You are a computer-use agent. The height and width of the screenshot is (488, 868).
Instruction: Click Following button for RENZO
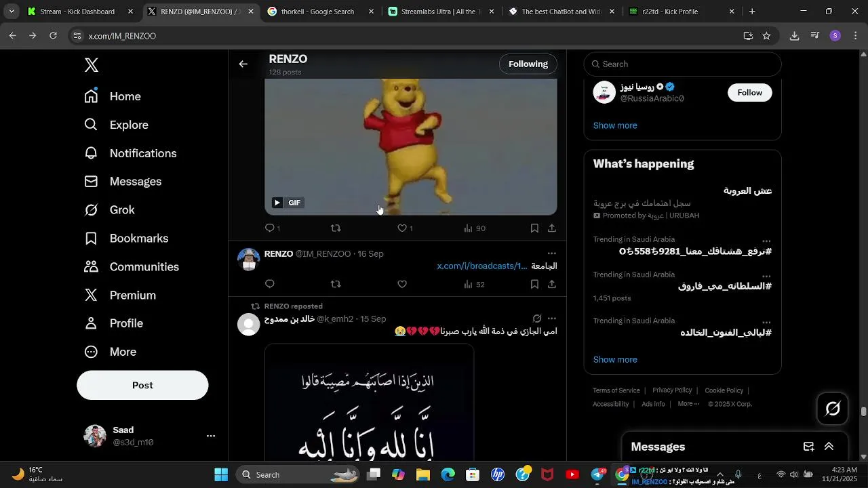pos(528,64)
